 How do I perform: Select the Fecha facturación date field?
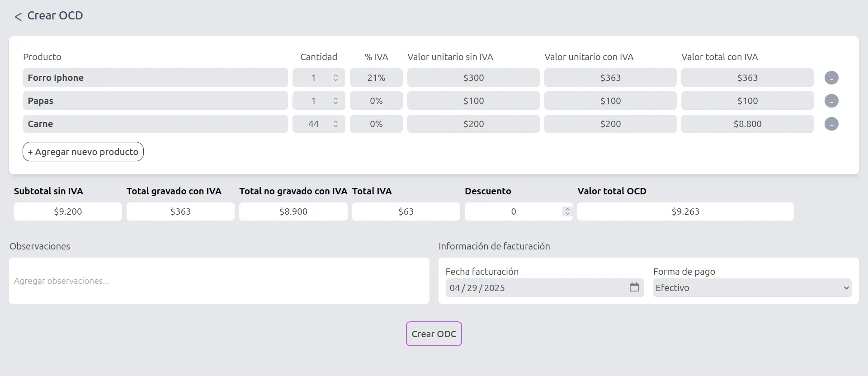[545, 288]
